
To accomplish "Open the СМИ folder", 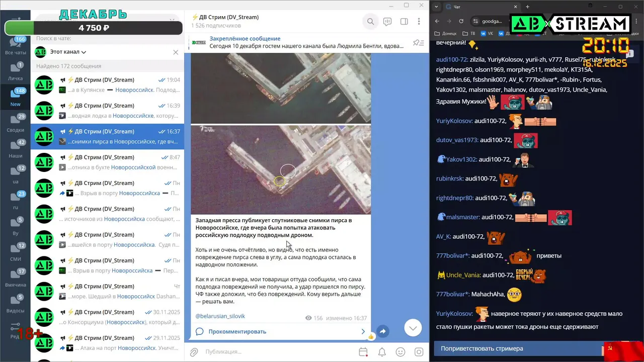I will click(x=15, y=253).
